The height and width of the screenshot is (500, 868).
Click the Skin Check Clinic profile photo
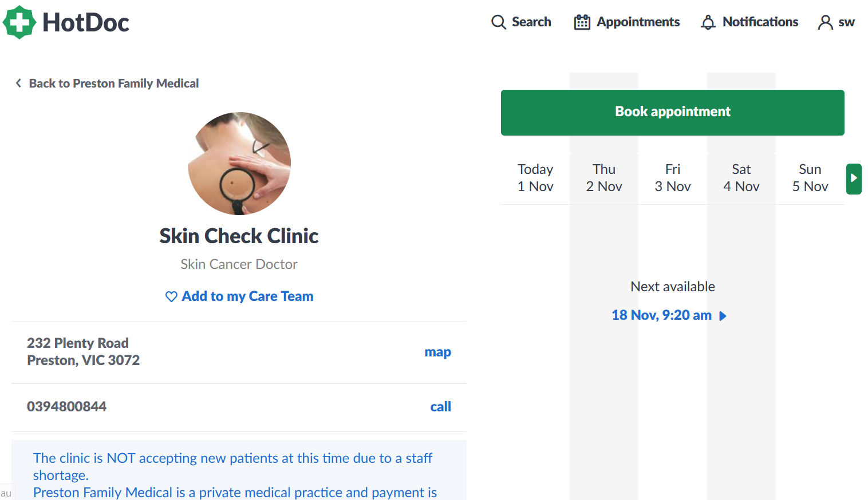pos(239,164)
